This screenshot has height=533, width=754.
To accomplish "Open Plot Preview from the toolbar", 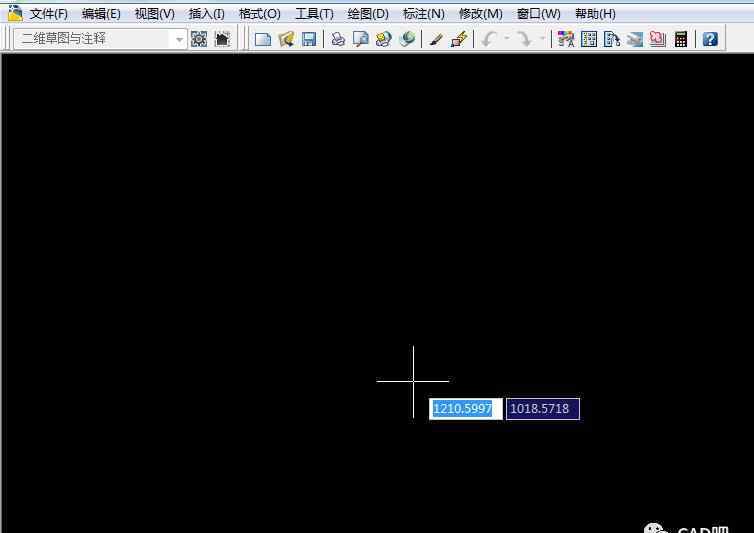I will [x=361, y=39].
